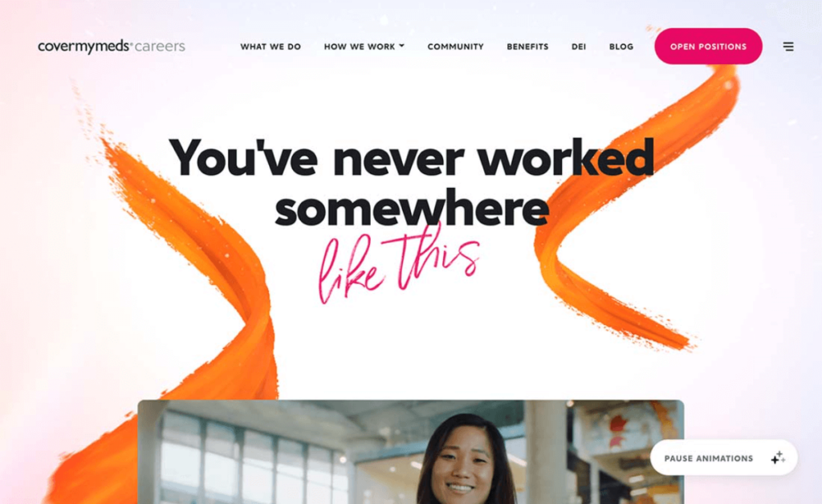Click the sparkle icon beside Pause Animations
This screenshot has width=822, height=504.
[x=778, y=457]
